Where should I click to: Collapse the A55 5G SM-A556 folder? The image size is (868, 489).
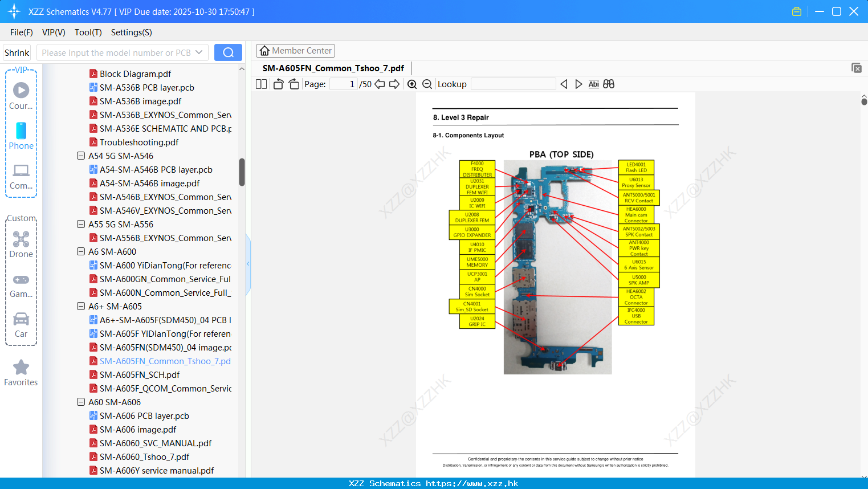pyautogui.click(x=81, y=224)
